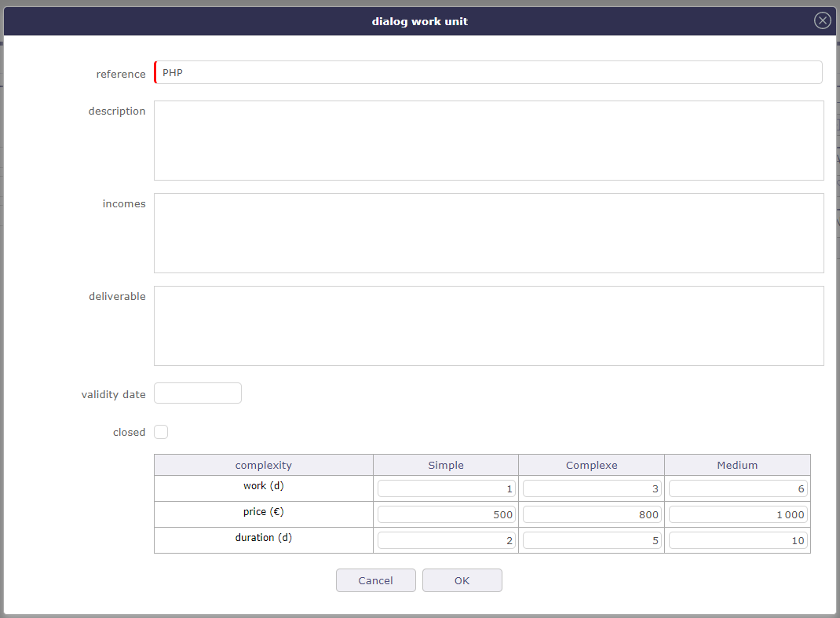Click the complexity column header
This screenshot has height=618, width=840.
tap(263, 465)
